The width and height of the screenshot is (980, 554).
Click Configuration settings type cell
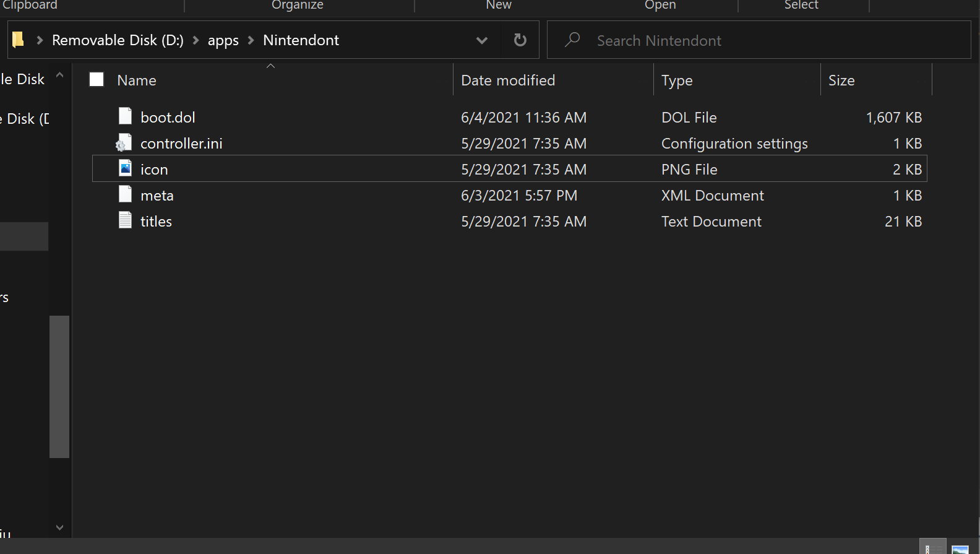(734, 143)
